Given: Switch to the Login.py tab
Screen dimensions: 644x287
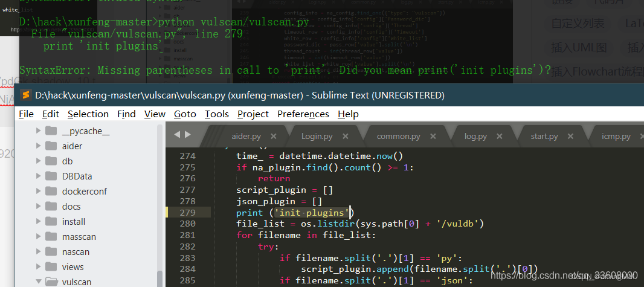Looking at the screenshot, I should point(317,137).
